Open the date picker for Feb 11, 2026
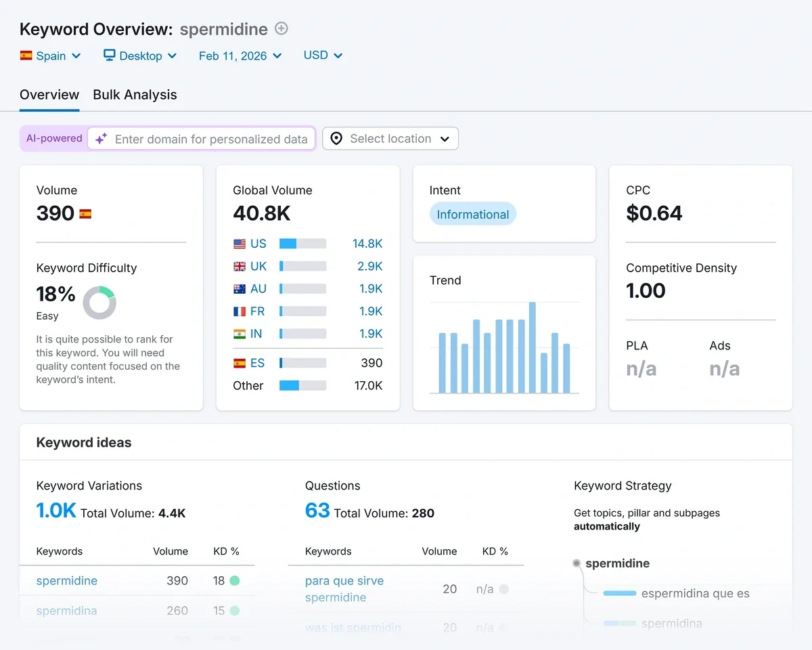The height and width of the screenshot is (650, 812). 240,56
